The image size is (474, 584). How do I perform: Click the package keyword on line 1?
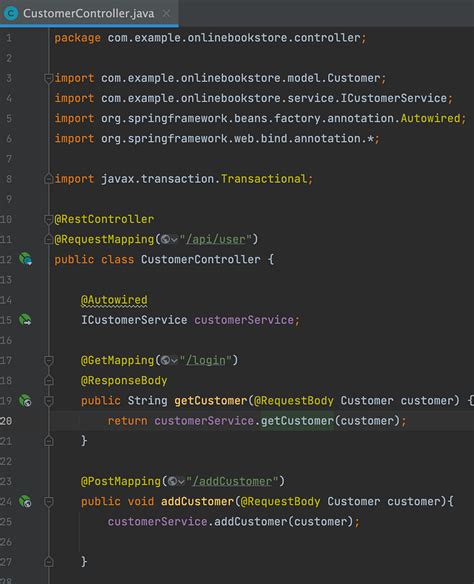tap(77, 38)
